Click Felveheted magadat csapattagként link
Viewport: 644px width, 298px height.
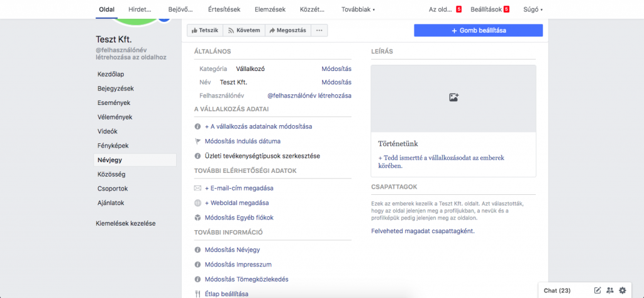tap(423, 231)
